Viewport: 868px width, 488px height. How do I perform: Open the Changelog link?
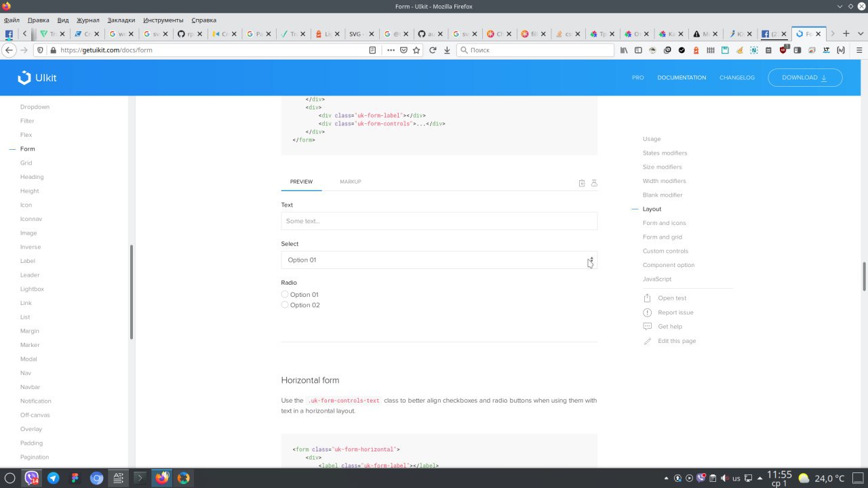(x=737, y=78)
